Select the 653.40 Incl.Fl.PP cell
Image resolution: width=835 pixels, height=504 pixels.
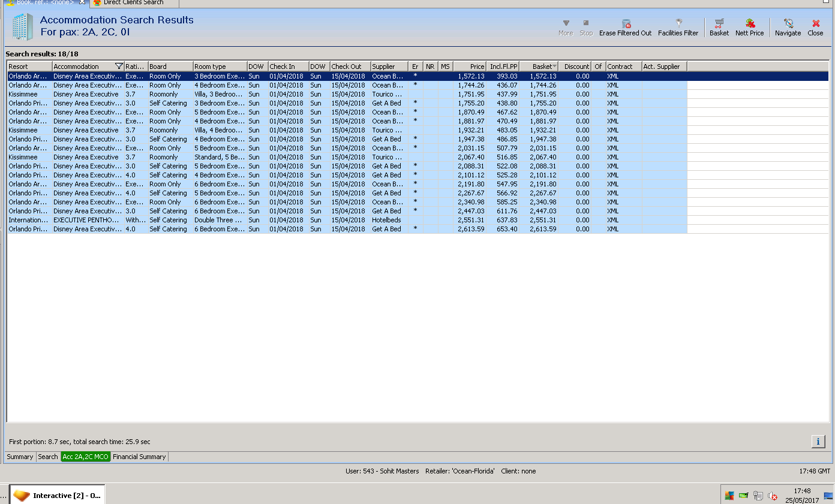coord(503,229)
